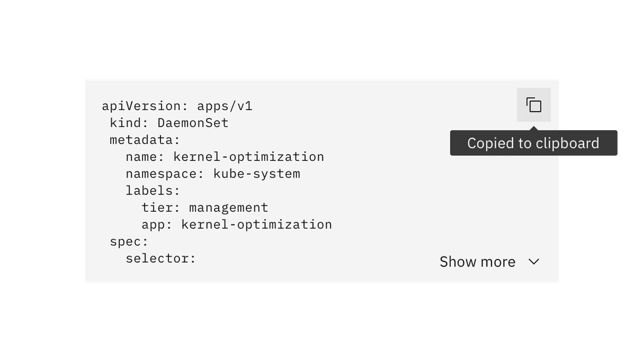Select the apiVersion: apps/v1 line
644x362 pixels.
(x=177, y=106)
